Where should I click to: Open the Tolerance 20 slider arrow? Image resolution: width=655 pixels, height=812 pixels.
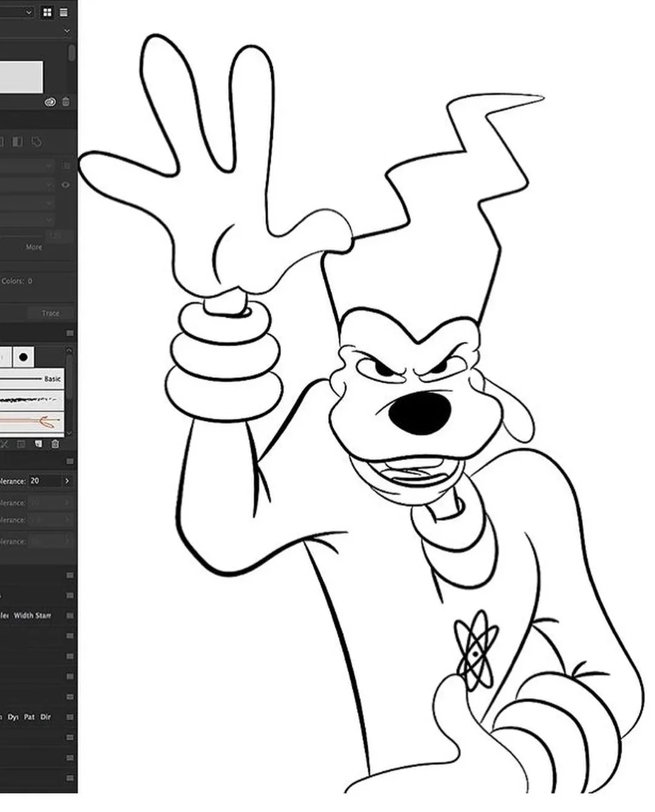67,481
